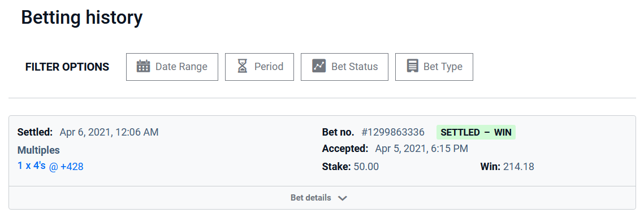Image resolution: width=644 pixels, height=213 pixels.
Task: Click the +428 odds value
Action: (72, 167)
